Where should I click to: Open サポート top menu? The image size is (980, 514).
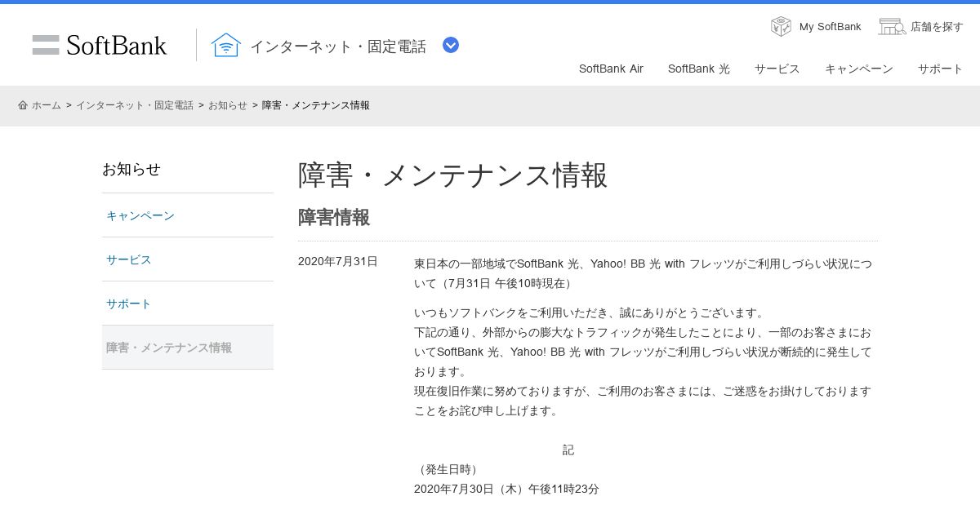point(941,69)
